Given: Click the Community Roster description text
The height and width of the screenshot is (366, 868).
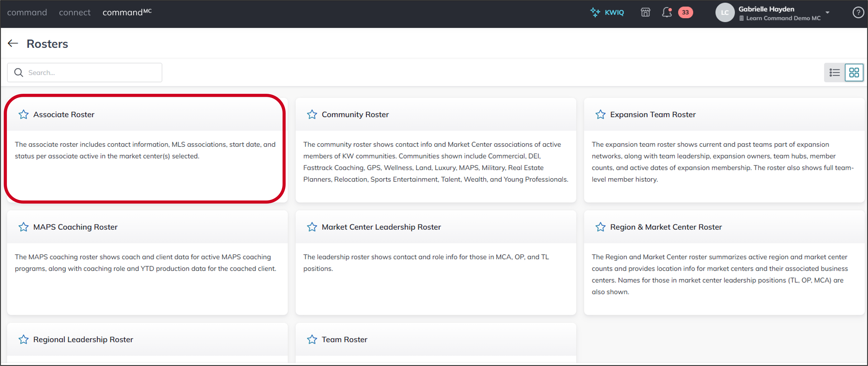Looking at the screenshot, I should (436, 162).
